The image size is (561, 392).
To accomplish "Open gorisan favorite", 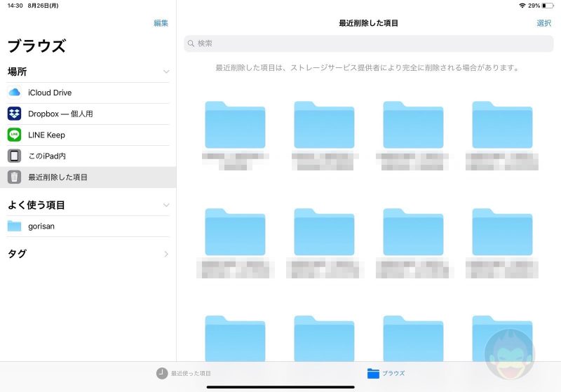I will click(x=88, y=226).
